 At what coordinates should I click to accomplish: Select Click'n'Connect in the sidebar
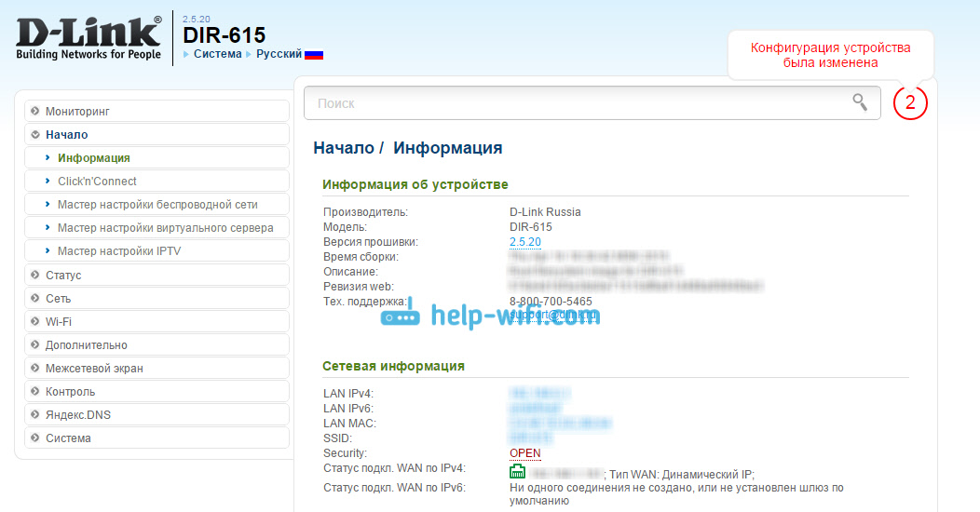pos(97,182)
